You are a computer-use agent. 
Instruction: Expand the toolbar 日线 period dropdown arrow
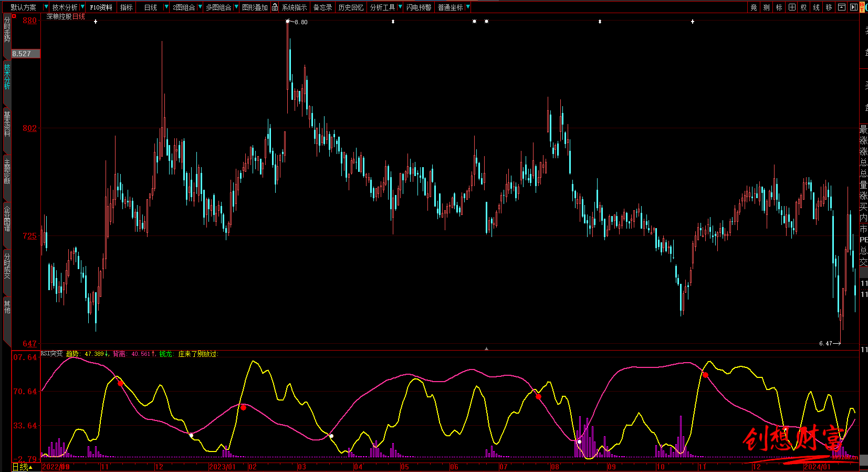pos(166,7)
